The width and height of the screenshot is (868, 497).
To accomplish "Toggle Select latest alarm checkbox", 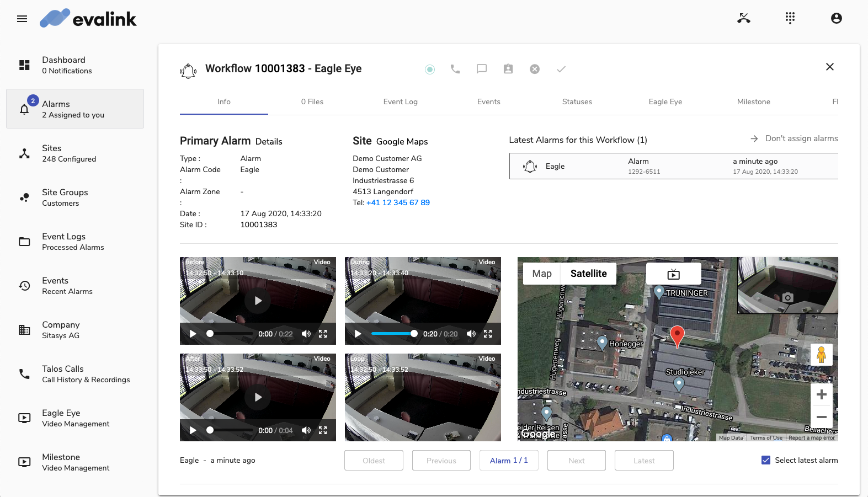I will pyautogui.click(x=766, y=460).
